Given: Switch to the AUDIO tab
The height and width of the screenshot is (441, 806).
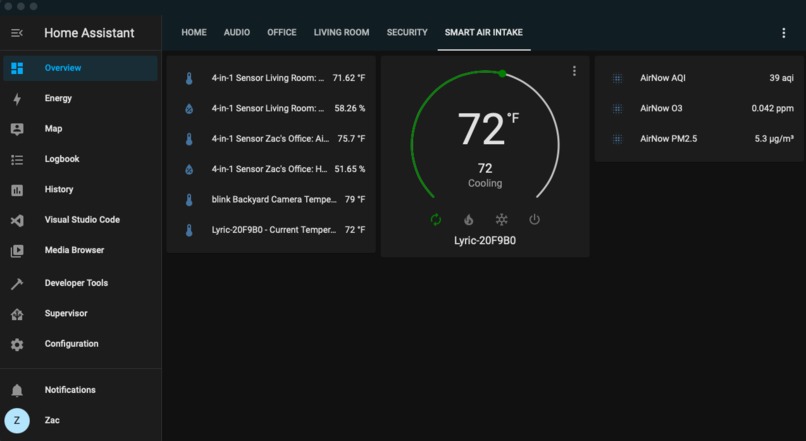Looking at the screenshot, I should click(x=237, y=32).
